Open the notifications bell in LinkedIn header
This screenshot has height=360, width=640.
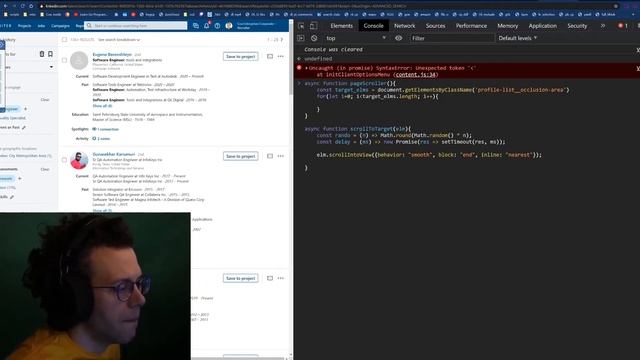point(207,26)
